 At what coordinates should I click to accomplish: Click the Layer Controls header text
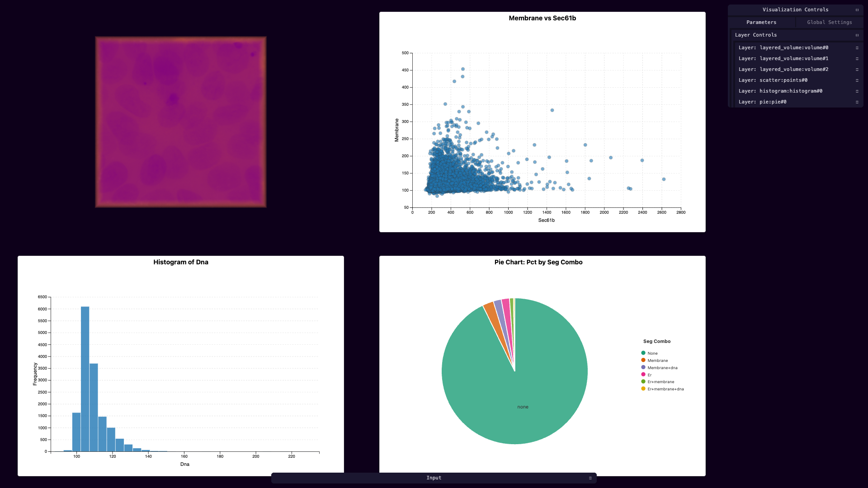tap(756, 35)
